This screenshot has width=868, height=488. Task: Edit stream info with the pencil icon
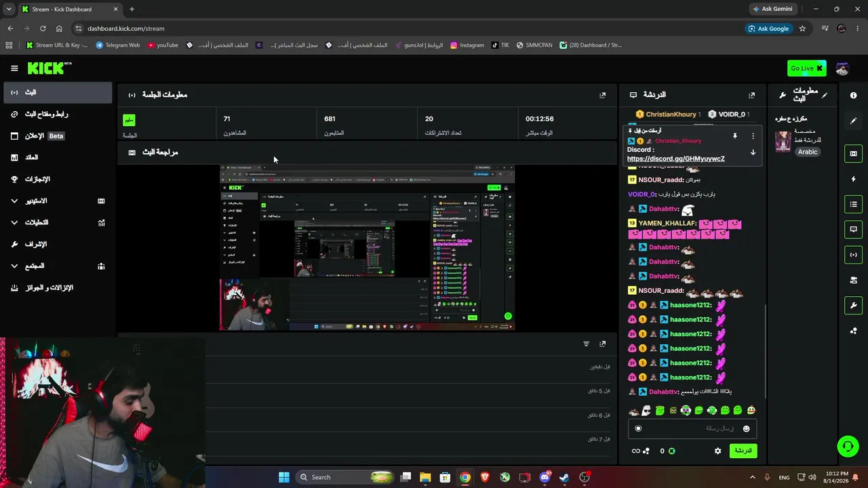tap(825, 96)
